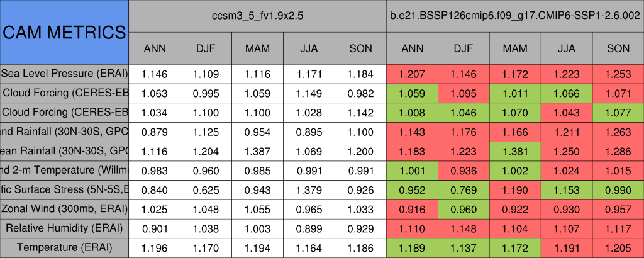The image size is (644, 258).
Task: Open the b.e21.BSSP126cmip6 model header
Action: [515, 16]
